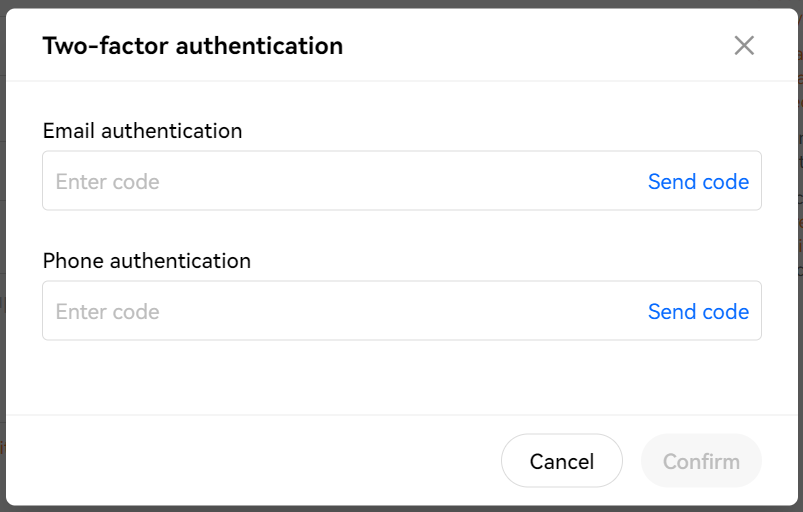Request an email verification code
Screen dimensions: 803x512
(x=698, y=181)
